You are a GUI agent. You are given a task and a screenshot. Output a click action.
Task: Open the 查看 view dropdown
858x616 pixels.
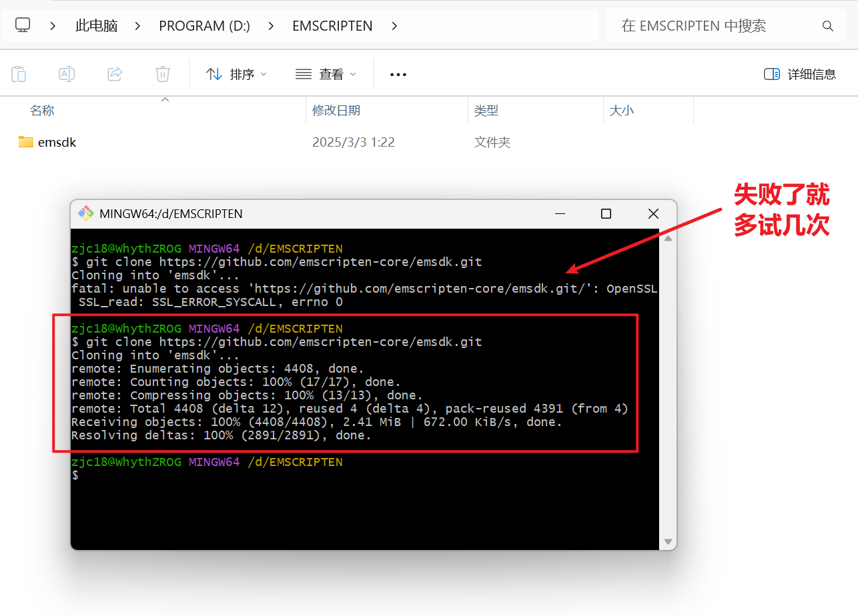tap(325, 74)
